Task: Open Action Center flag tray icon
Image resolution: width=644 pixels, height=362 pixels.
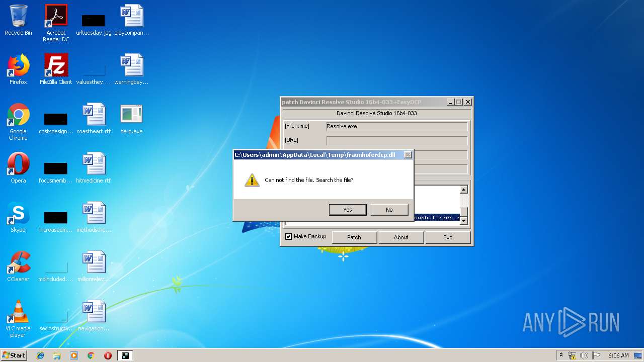Action: pyautogui.click(x=596, y=355)
